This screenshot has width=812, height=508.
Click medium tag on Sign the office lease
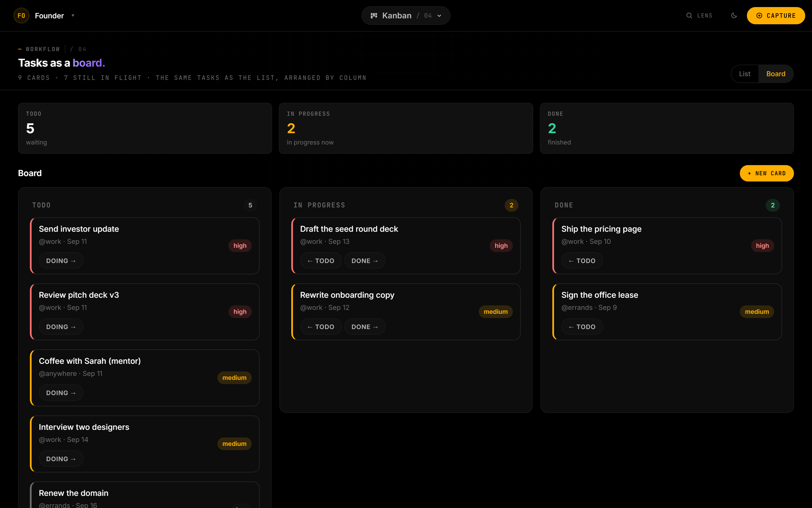pos(757,312)
